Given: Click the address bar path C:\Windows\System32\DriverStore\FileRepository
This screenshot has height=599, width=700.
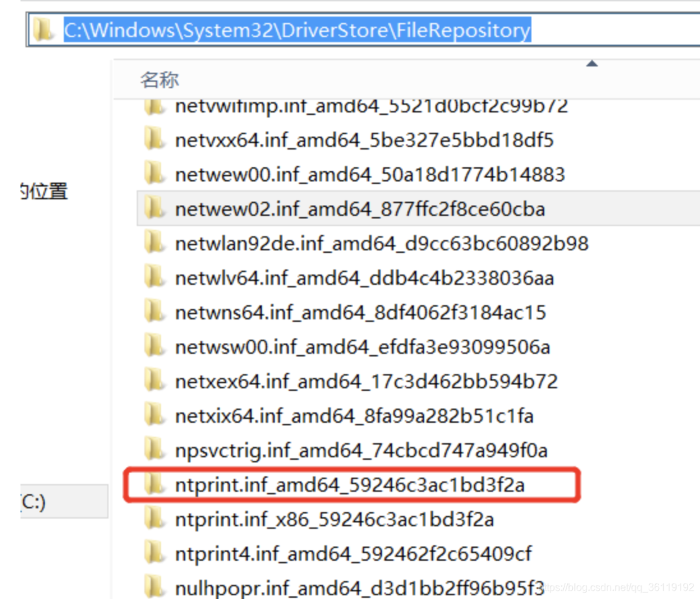Looking at the screenshot, I should click(x=297, y=30).
